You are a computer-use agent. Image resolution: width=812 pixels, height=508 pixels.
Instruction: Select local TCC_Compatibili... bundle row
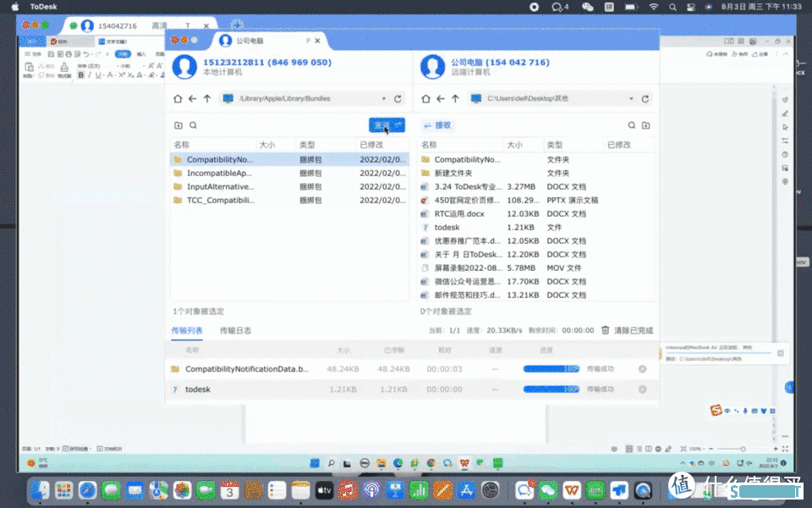(289, 200)
